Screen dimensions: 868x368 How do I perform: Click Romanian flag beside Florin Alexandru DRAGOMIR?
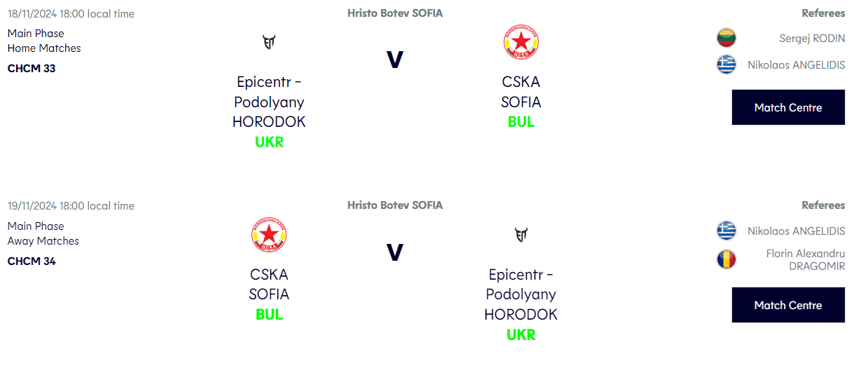click(x=726, y=259)
